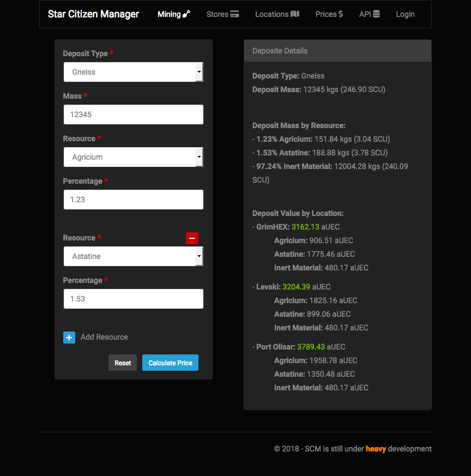Click the blue plus Add Resource icon
Image resolution: width=471 pixels, height=476 pixels.
point(69,338)
